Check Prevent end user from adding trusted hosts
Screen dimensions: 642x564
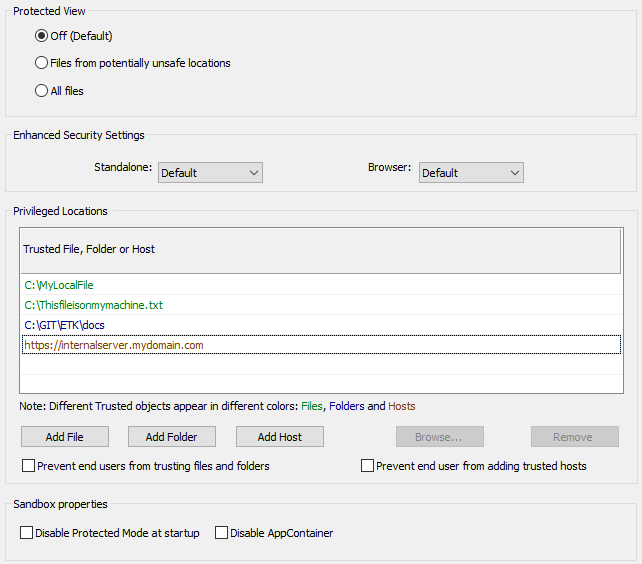[x=367, y=466]
